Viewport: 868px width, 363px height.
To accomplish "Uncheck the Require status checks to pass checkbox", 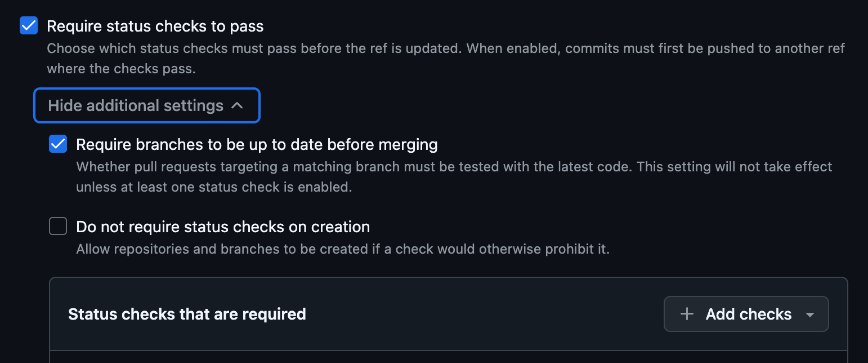I will 29,26.
